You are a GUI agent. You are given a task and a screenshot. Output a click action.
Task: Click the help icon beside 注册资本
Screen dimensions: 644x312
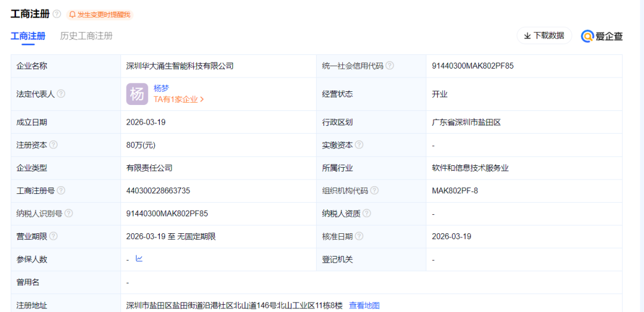point(54,145)
